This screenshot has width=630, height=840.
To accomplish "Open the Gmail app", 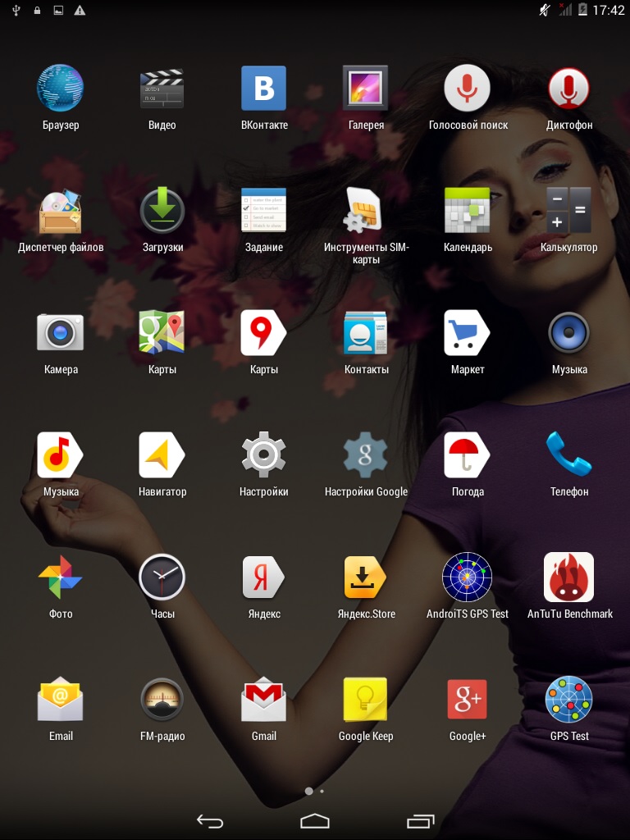I will coord(263,699).
